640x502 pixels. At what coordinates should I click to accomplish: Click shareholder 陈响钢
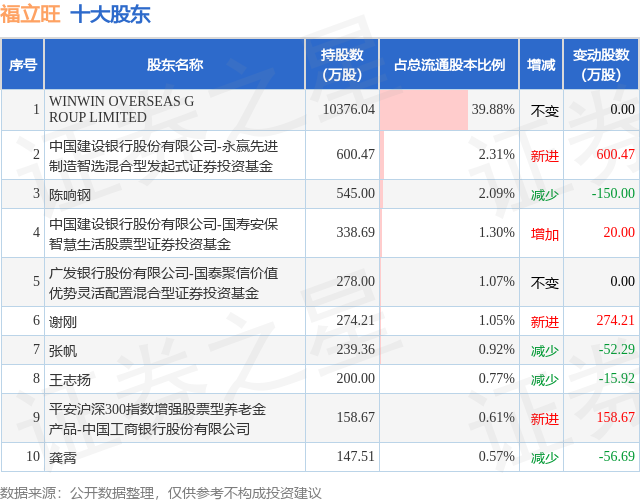(x=70, y=195)
